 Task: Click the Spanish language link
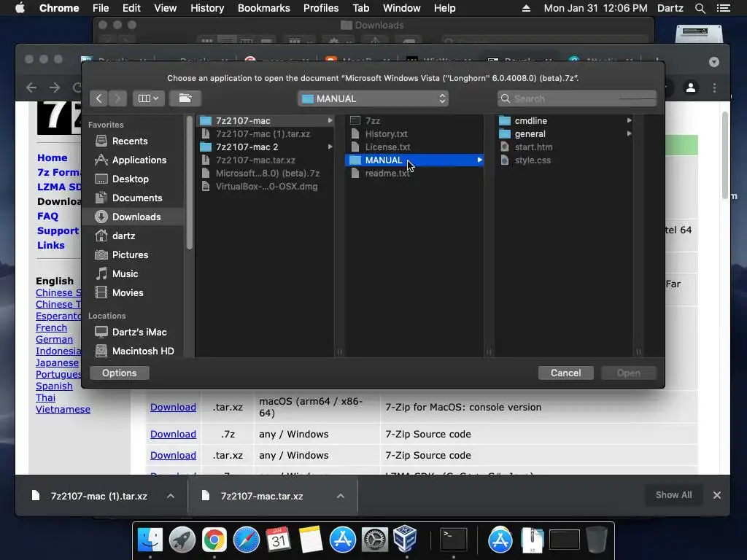(x=54, y=386)
